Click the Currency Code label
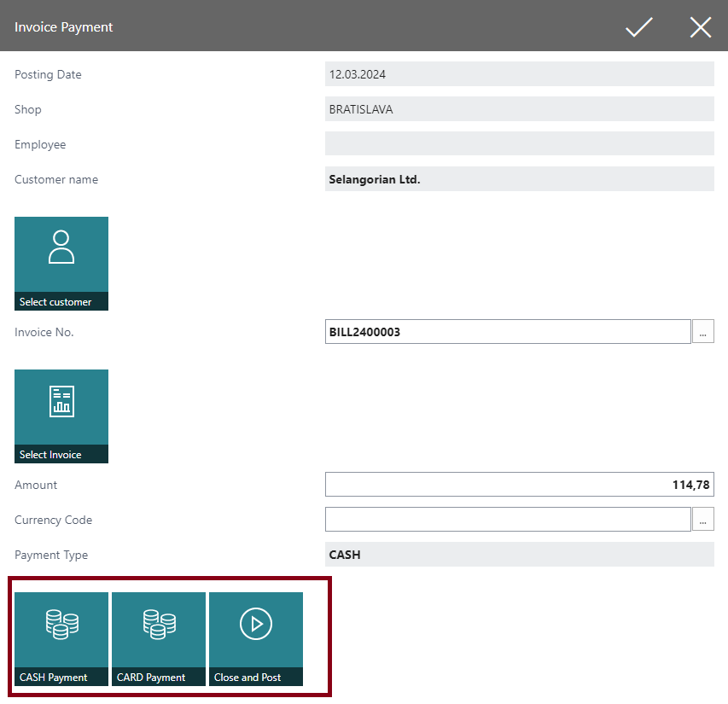 tap(54, 521)
